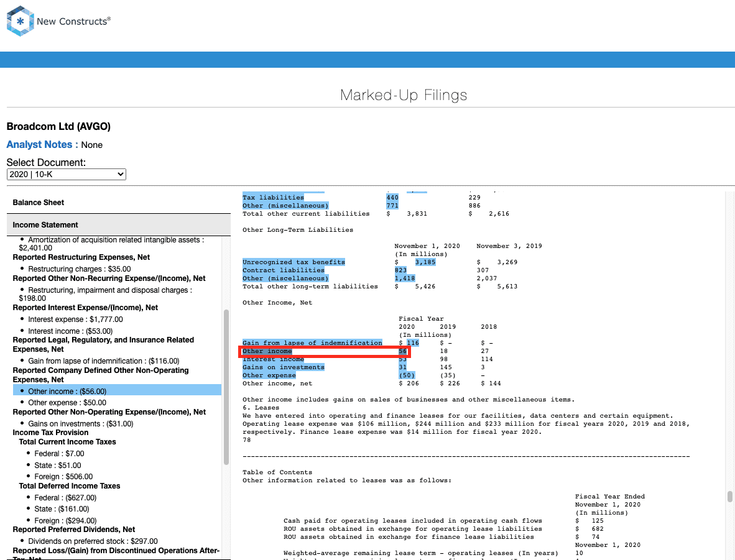Image resolution: width=735 pixels, height=560 pixels.
Task: Click highlighted value 3,185 in filing
Action: pyautogui.click(x=425, y=262)
